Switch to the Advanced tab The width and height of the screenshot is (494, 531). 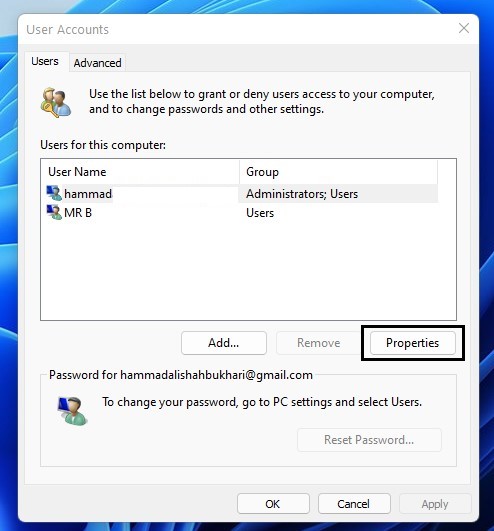pyautogui.click(x=98, y=63)
